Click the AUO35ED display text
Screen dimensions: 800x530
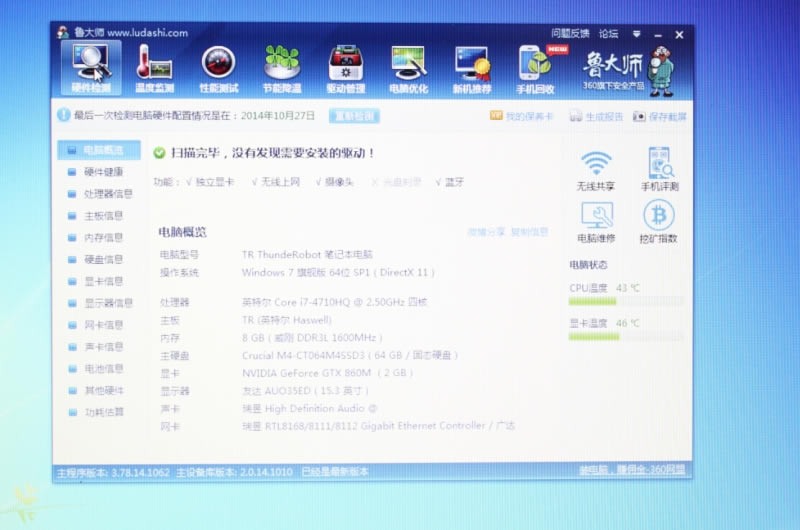(305, 391)
